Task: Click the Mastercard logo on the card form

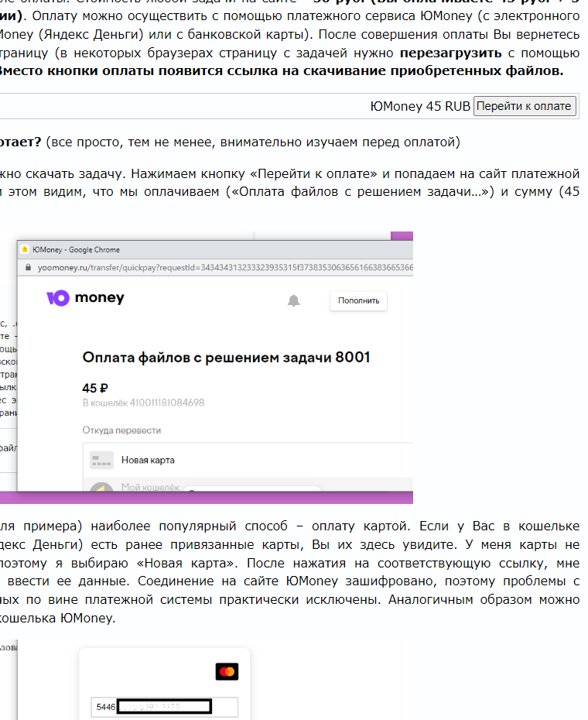Action: click(x=227, y=672)
